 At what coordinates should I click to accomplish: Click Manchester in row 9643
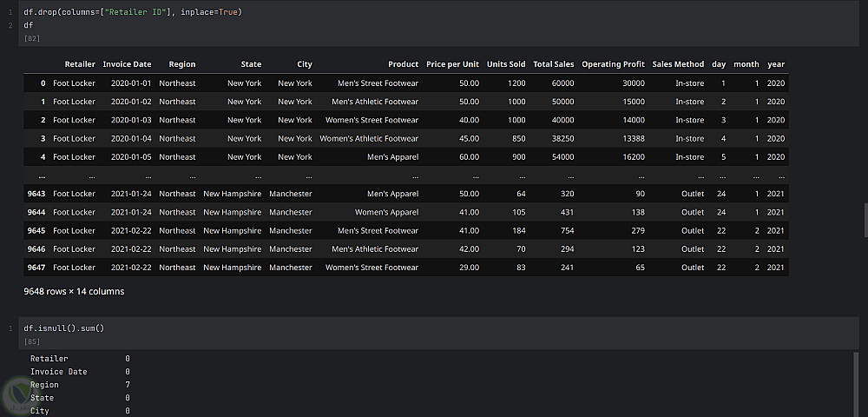pos(291,194)
